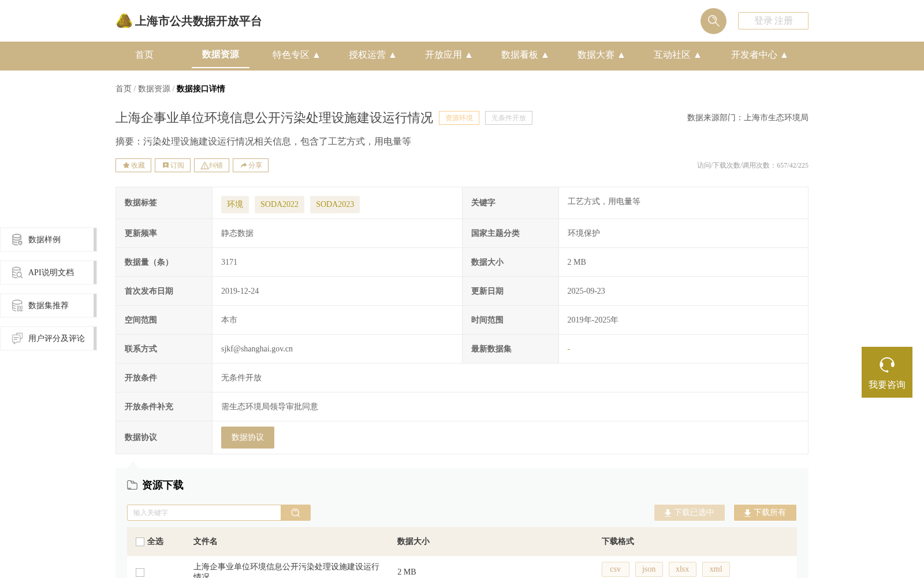Image resolution: width=924 pixels, height=578 pixels.
Task: Click the 数据来源部门：上海市生态环境局 text
Action: 748,118
